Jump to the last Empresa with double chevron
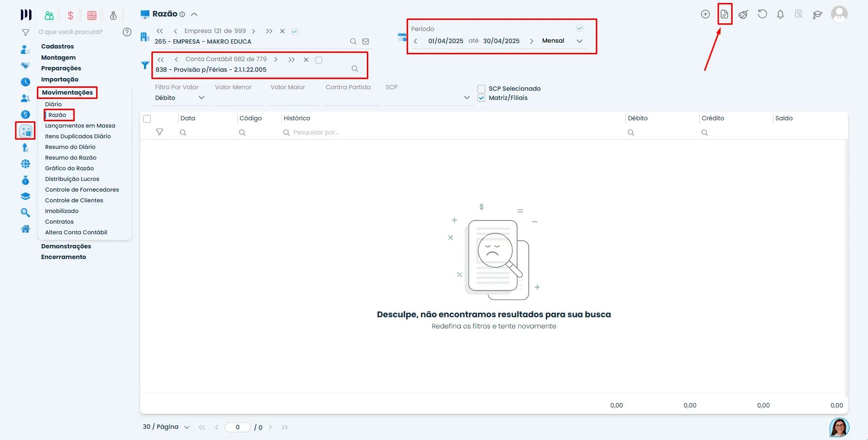868x440 pixels. pyautogui.click(x=269, y=31)
